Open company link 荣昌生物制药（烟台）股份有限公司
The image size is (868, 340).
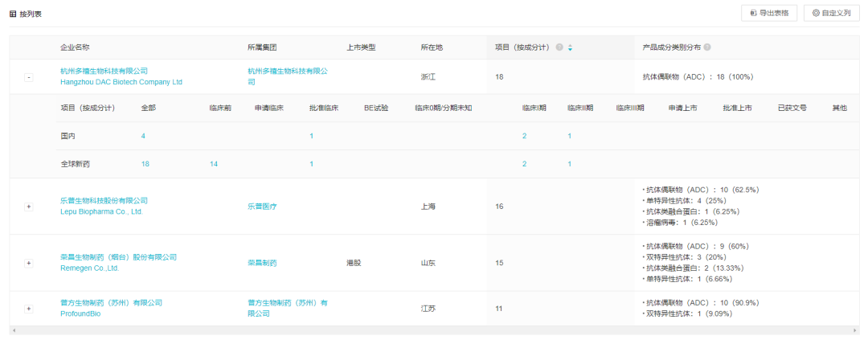[118, 257]
